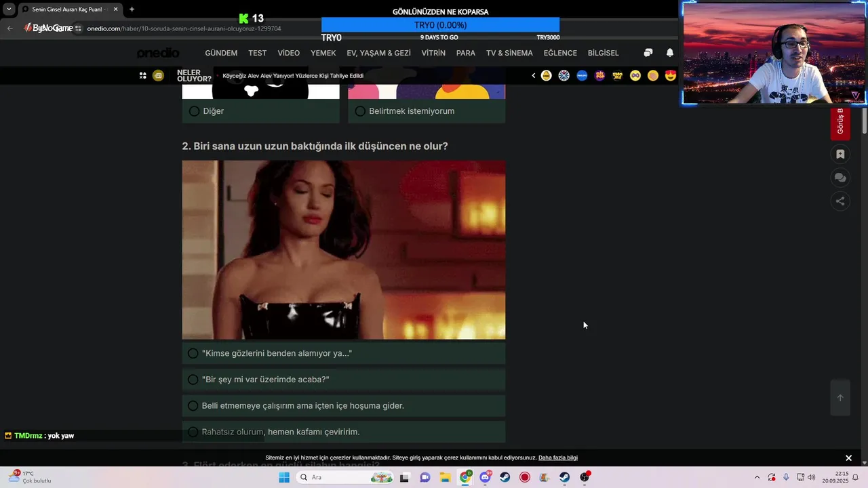Select the gamepad badge icon
This screenshot has width=868, height=488.
[x=635, y=76]
